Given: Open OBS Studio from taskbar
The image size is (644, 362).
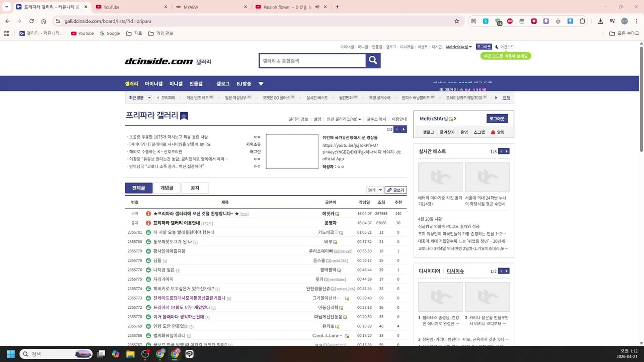Looking at the screenshot, I should pos(145,354).
